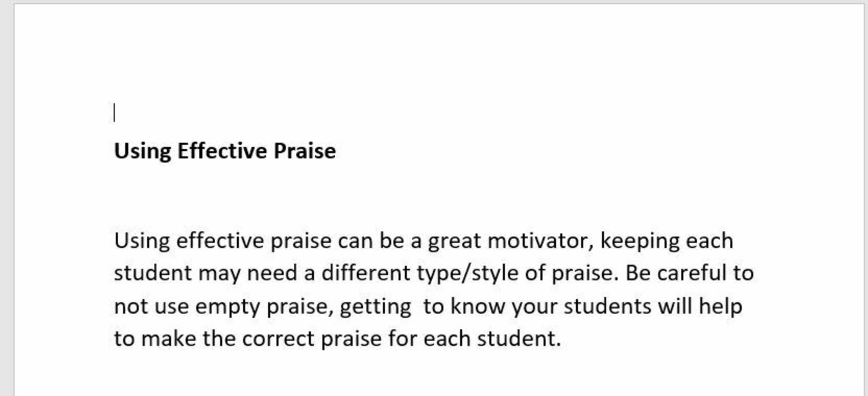
Task: Click the bold heading "Using Effective Praise"
Action: point(225,151)
